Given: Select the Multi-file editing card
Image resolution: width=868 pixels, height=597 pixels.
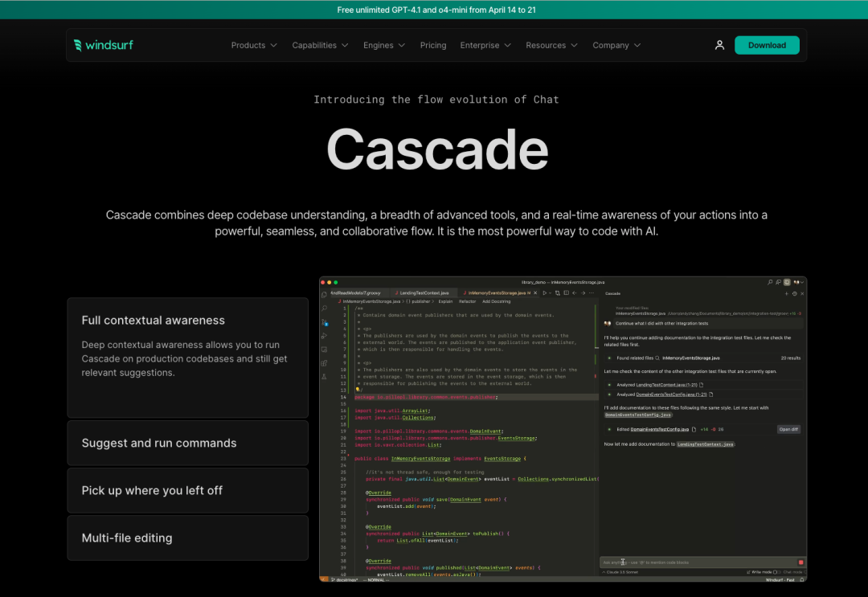Looking at the screenshot, I should pos(187,538).
